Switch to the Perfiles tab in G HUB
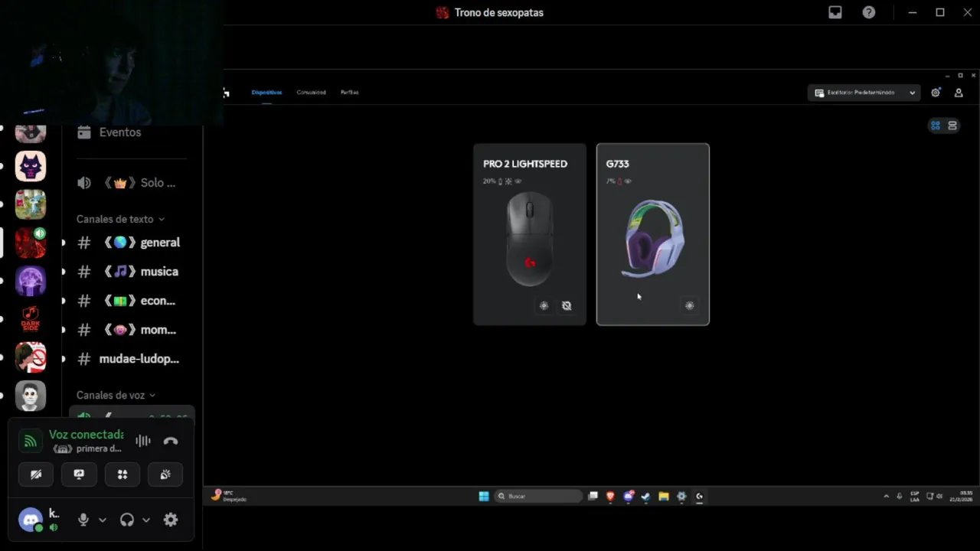 349,93
